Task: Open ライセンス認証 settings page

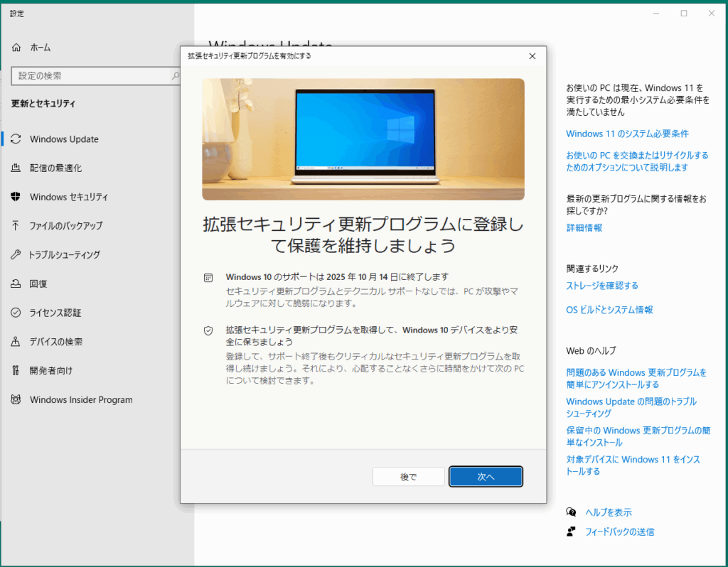Action: click(55, 312)
